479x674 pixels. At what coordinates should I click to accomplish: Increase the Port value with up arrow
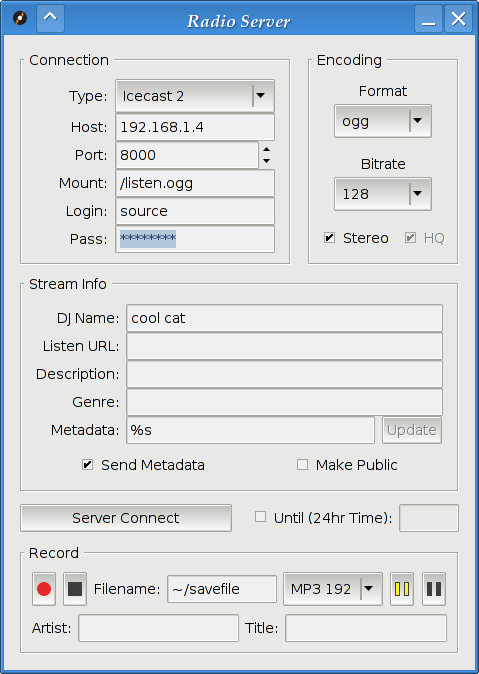(x=267, y=149)
